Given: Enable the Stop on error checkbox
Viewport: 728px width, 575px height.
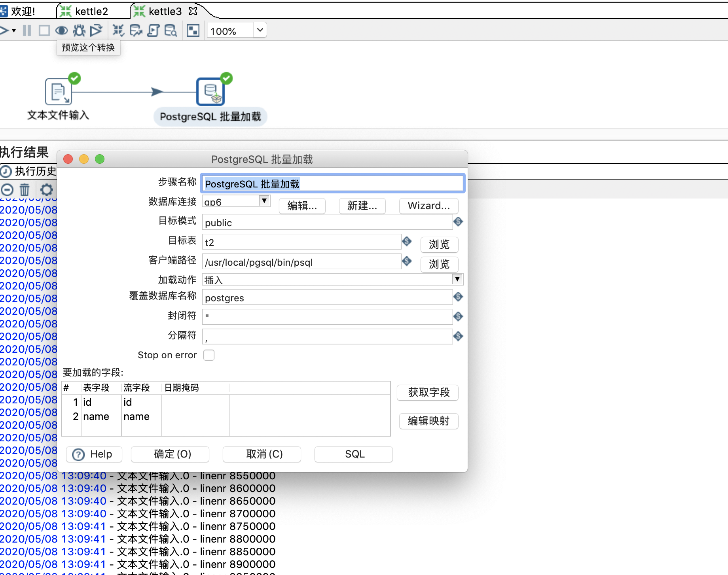Looking at the screenshot, I should [209, 355].
